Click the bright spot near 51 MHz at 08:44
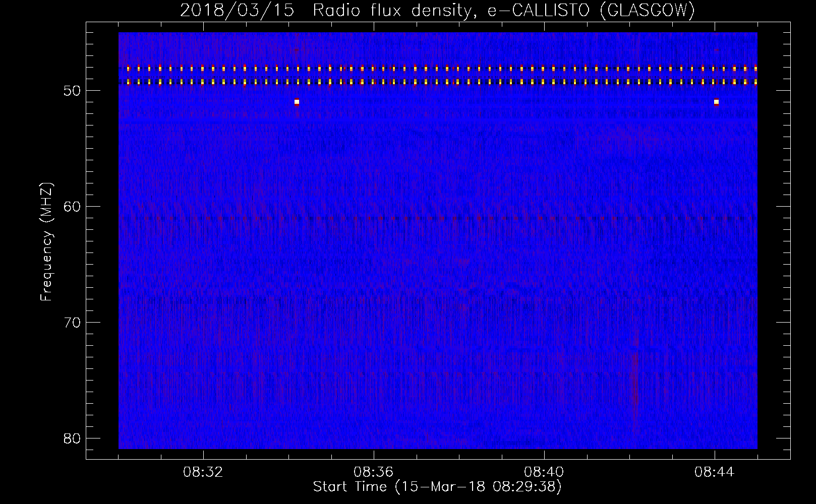This screenshot has width=816, height=504. pos(716,102)
